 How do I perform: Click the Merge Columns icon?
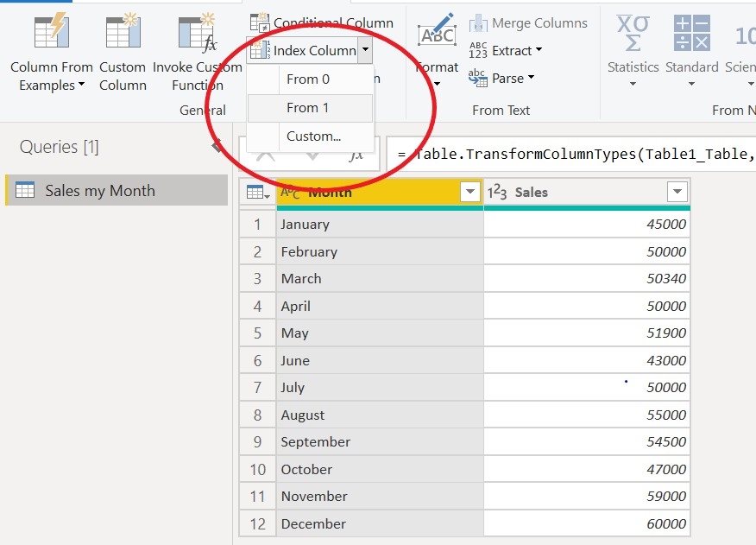point(478,23)
